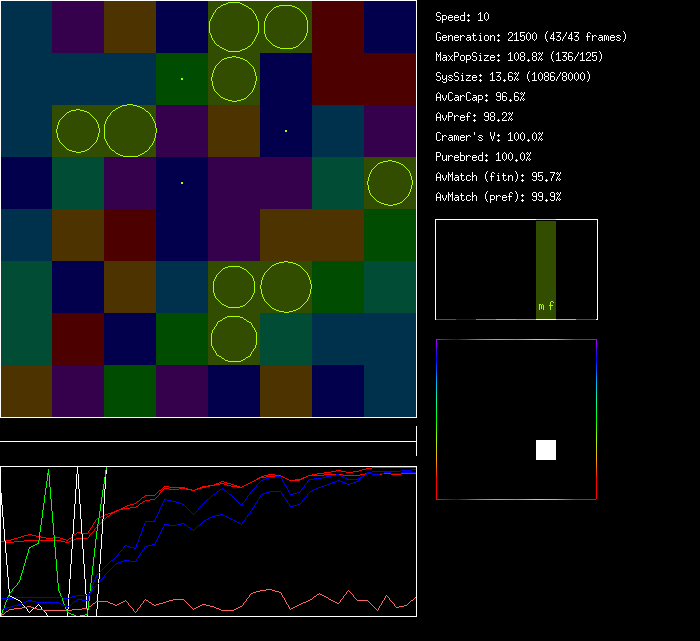Click the circle in the grid's top-left olive cell
This screenshot has width=700, height=641.
(x=234, y=27)
